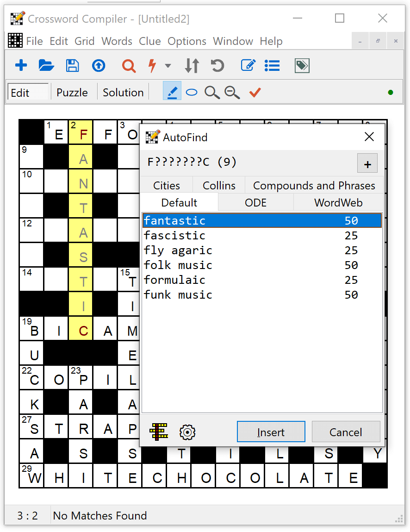Image resolution: width=410 pixels, height=532 pixels.
Task: Open the Words menu
Action: (x=117, y=41)
